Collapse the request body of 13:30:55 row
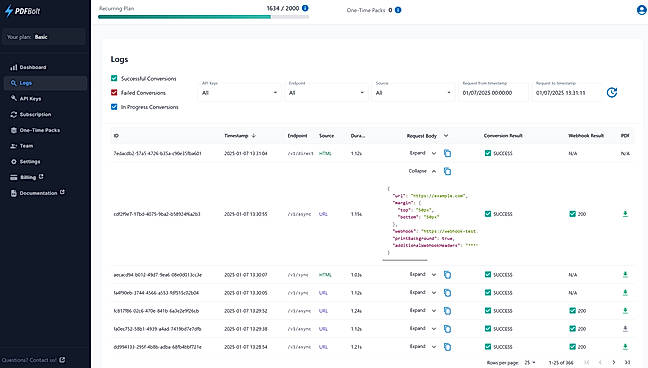This screenshot has width=648, height=368. 422,171
